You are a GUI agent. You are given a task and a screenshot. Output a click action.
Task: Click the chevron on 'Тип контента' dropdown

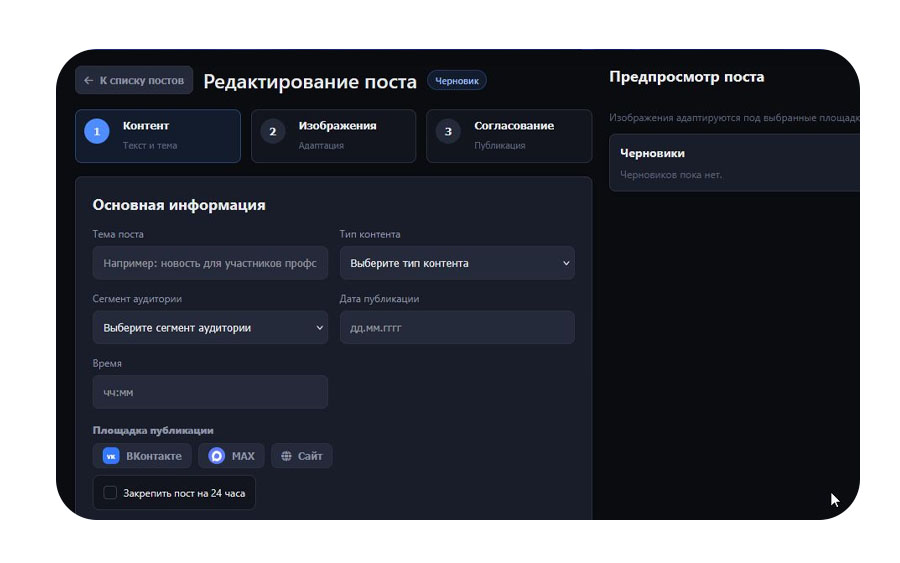(x=566, y=263)
